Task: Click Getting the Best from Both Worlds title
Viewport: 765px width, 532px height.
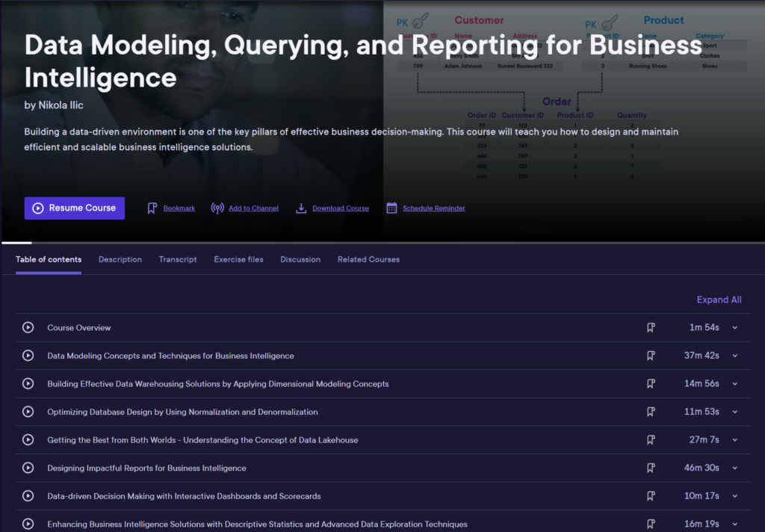Action: click(x=202, y=440)
